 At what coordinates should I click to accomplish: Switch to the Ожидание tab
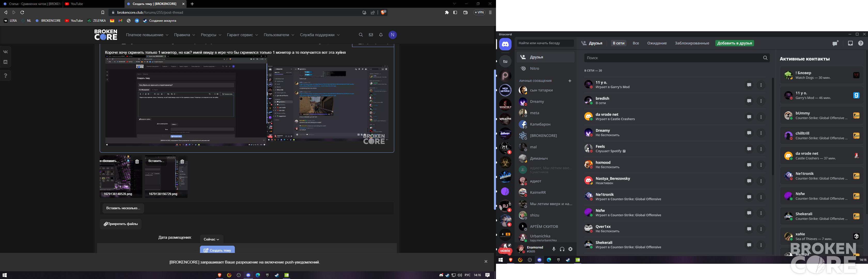pos(657,43)
